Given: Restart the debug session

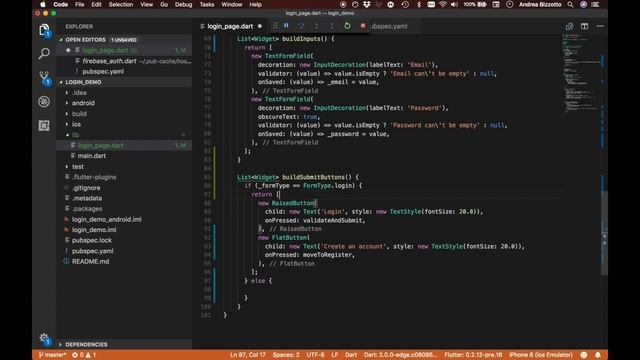Looking at the screenshot, I should [x=347, y=26].
